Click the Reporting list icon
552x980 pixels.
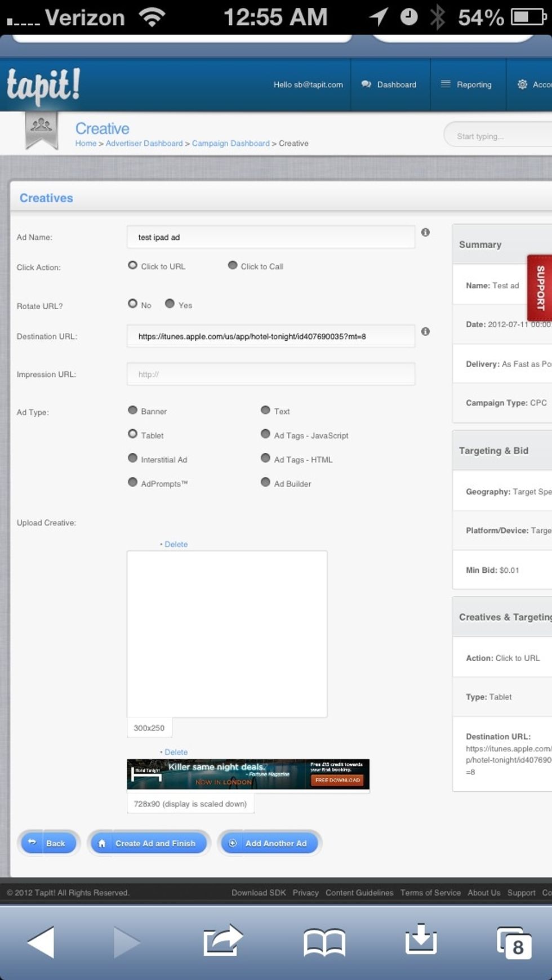tap(446, 84)
